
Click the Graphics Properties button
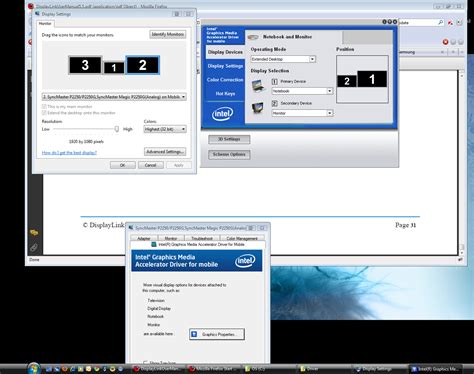click(217, 334)
